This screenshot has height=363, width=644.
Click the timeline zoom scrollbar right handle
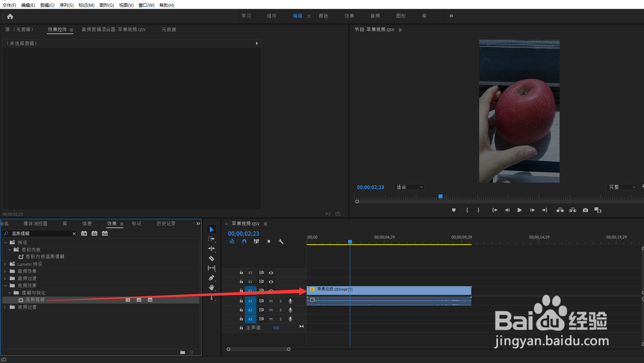288,349
